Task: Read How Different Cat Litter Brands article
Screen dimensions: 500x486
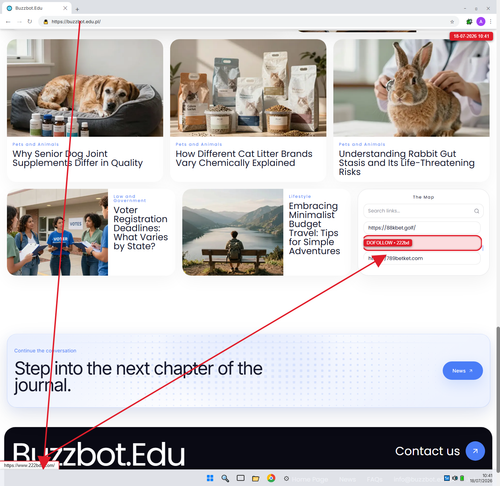Action: 244,158
